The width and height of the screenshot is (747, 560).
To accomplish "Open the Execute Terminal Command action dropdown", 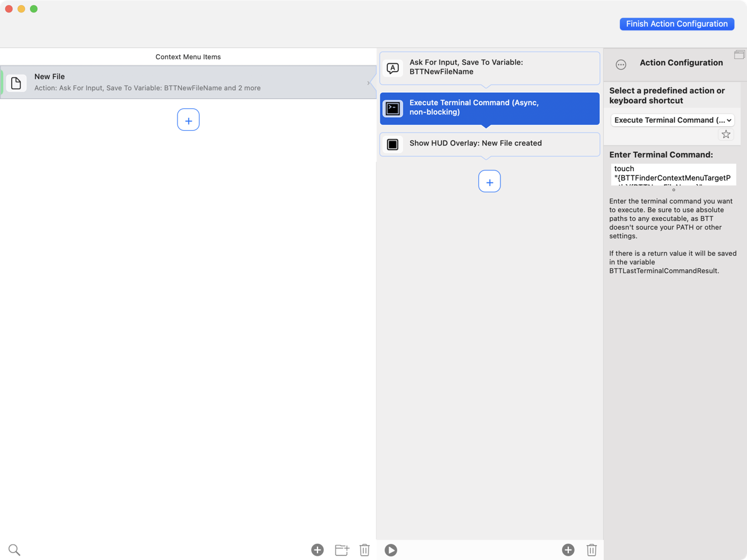I will click(x=672, y=119).
